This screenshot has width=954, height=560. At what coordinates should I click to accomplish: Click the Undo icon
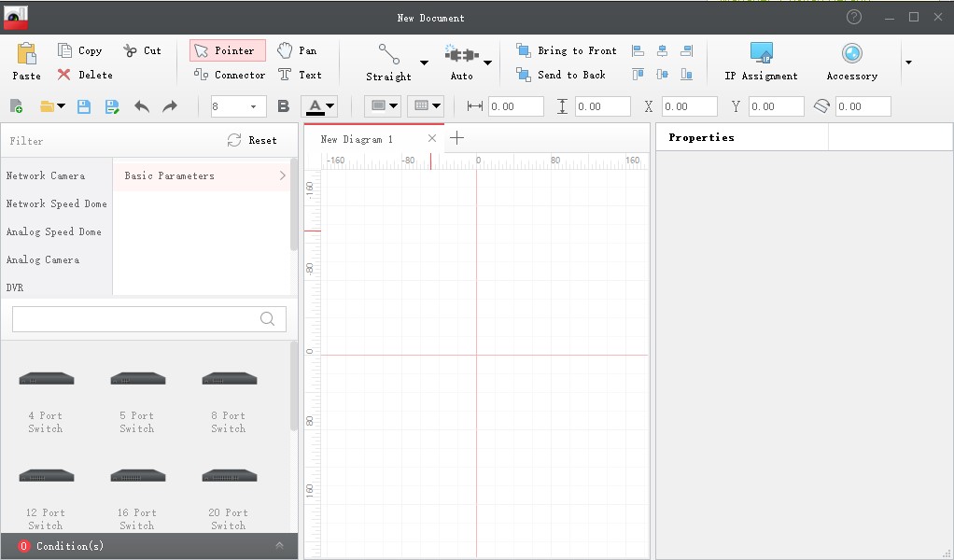point(142,106)
